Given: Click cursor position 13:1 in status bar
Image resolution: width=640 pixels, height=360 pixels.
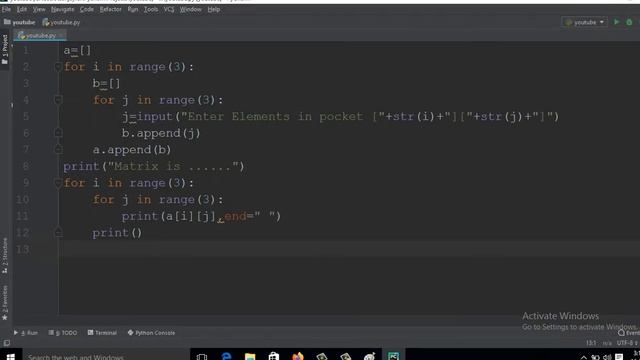Looking at the screenshot, I should tap(591, 343).
